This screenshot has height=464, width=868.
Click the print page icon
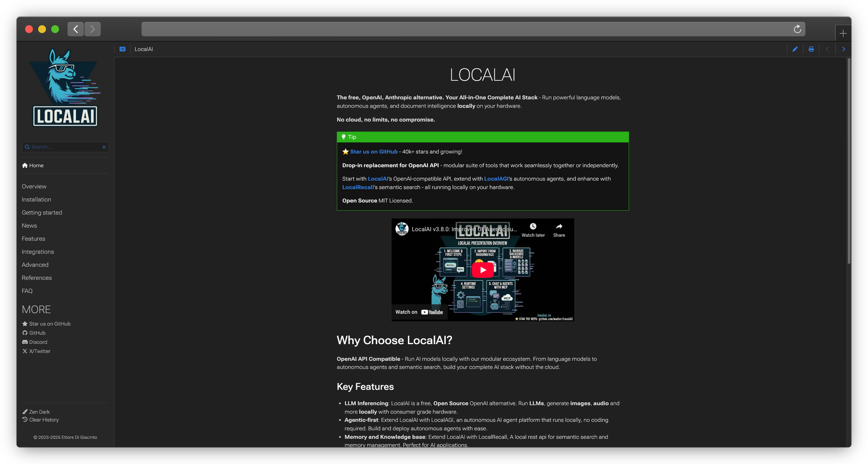tap(811, 49)
